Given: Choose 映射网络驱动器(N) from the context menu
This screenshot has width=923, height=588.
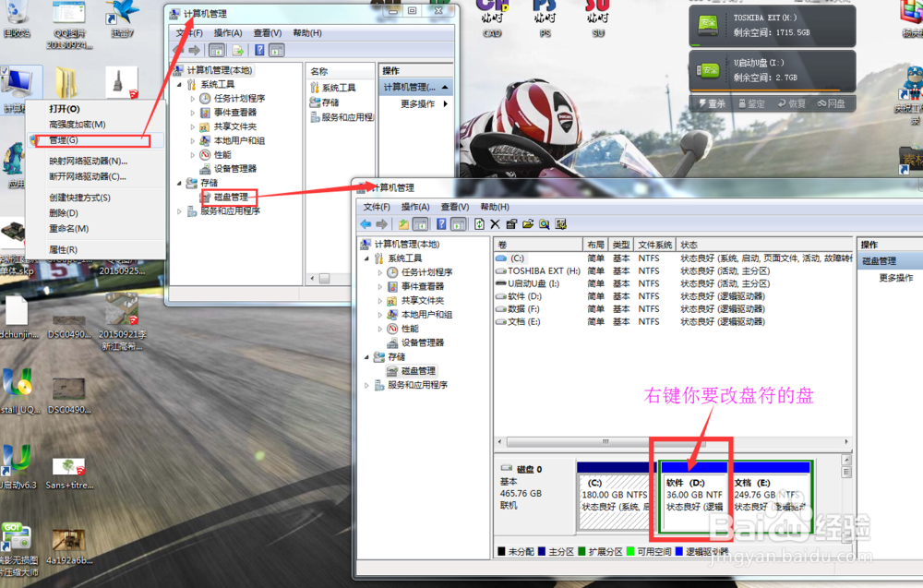Looking at the screenshot, I should coord(95,161).
